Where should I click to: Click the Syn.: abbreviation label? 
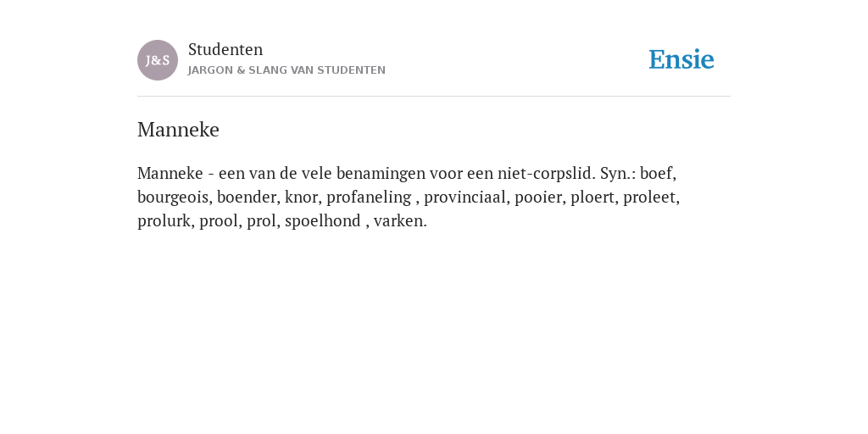(x=618, y=174)
